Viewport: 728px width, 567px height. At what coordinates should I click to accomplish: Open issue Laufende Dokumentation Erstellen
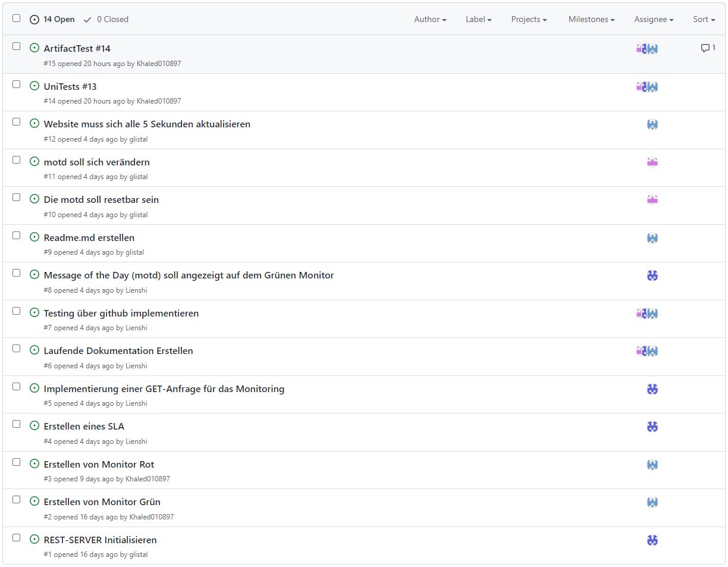(118, 351)
